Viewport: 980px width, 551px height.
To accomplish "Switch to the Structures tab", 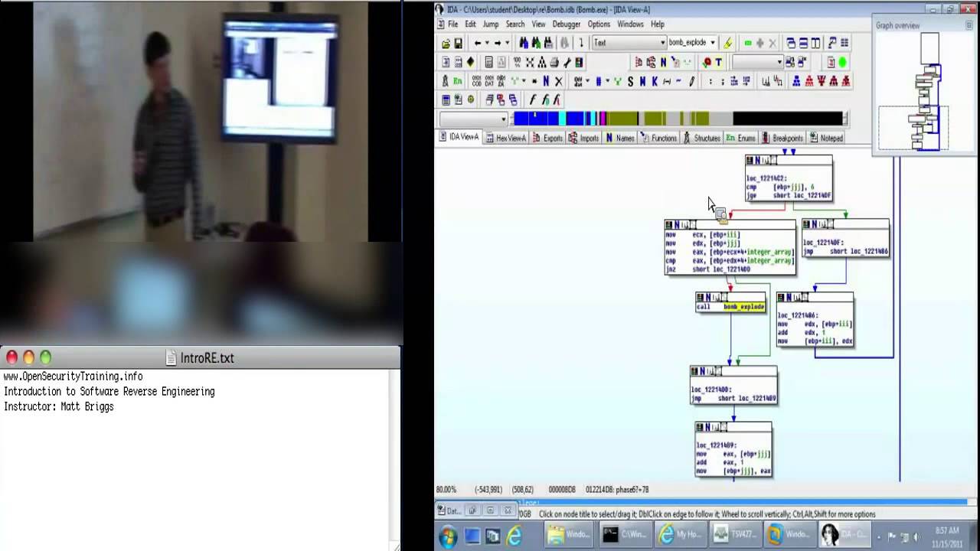I will [702, 139].
